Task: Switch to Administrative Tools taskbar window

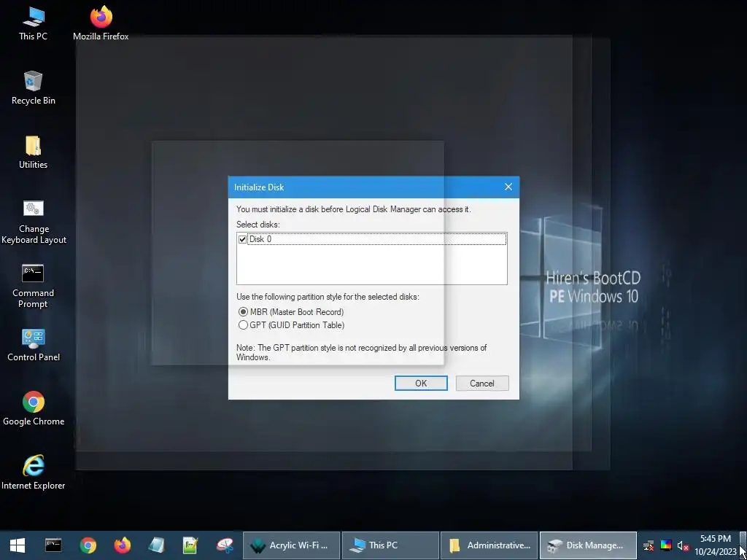Action: [x=489, y=545]
